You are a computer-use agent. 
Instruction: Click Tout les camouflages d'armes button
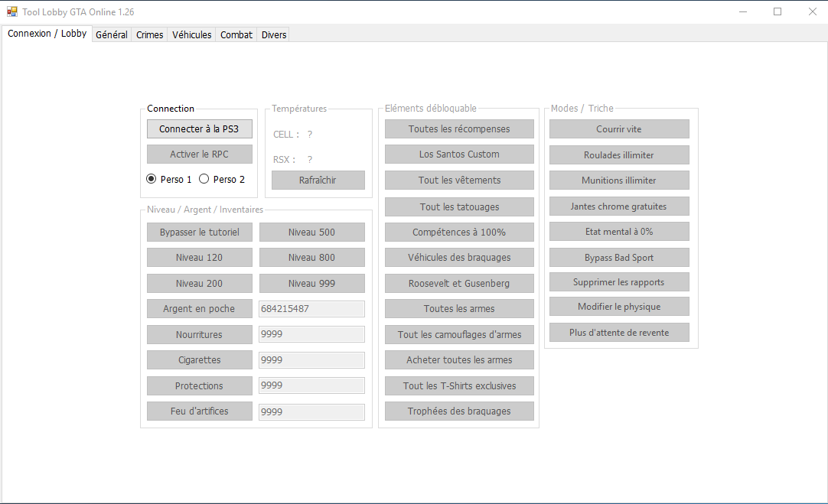pos(459,334)
